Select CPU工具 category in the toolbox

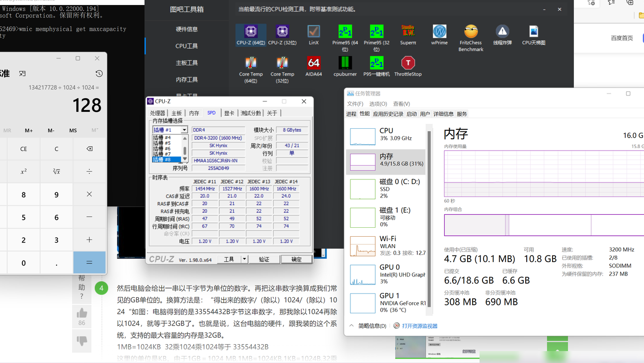(187, 46)
